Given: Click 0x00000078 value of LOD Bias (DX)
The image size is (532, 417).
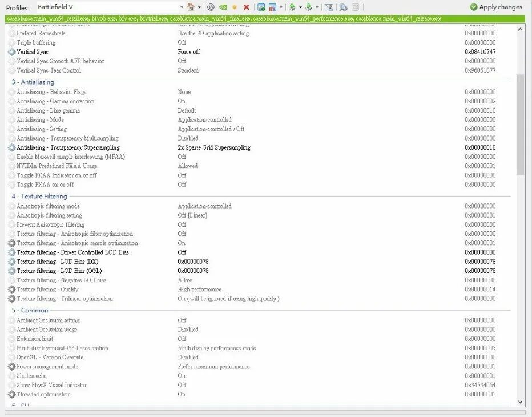Looking at the screenshot, I should click(x=193, y=262).
